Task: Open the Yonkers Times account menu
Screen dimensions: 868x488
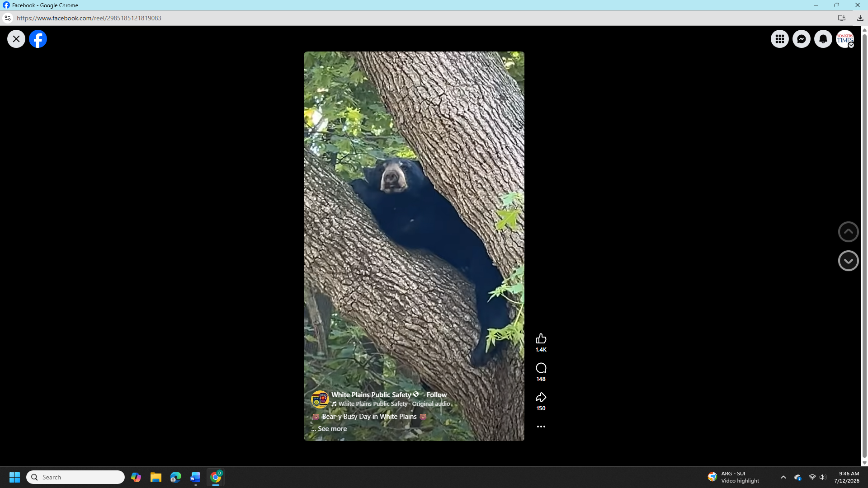Action: pyautogui.click(x=845, y=39)
